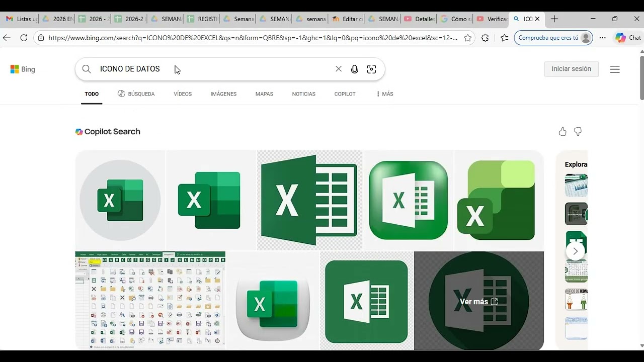Open a new browser tab

click(554, 19)
